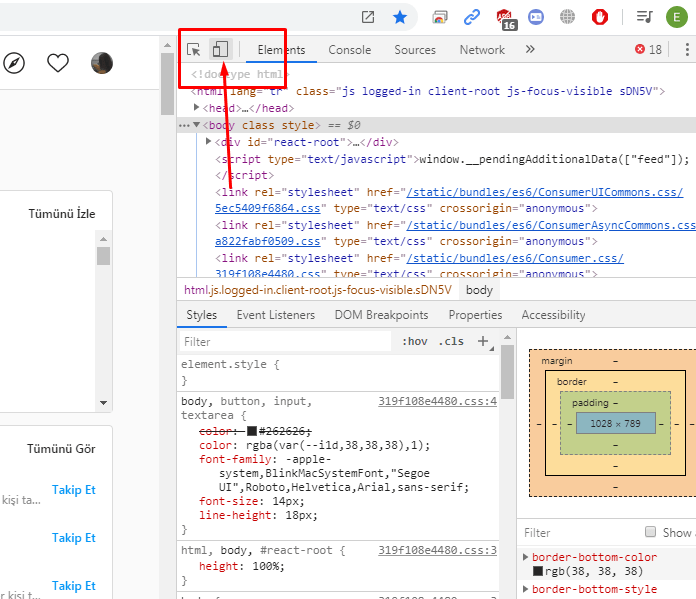The height and width of the screenshot is (599, 696).
Task: Click Tümünü İzle link
Action: tap(62, 214)
